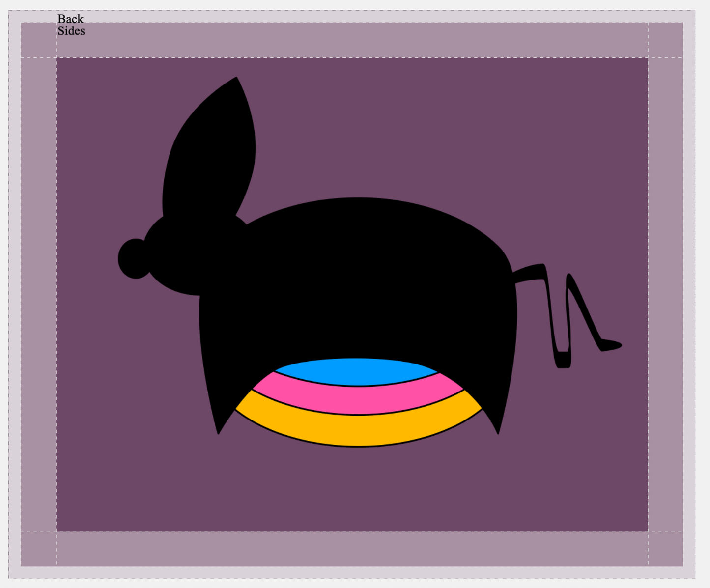
Task: Click the rabbit's tall black ear
Action: pyautogui.click(x=209, y=147)
